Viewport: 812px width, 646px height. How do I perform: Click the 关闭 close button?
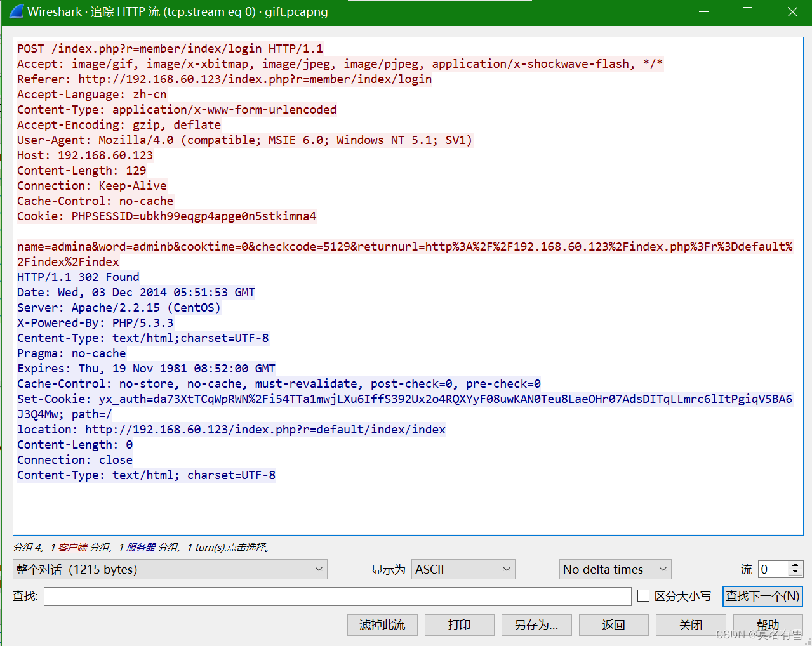pos(691,625)
